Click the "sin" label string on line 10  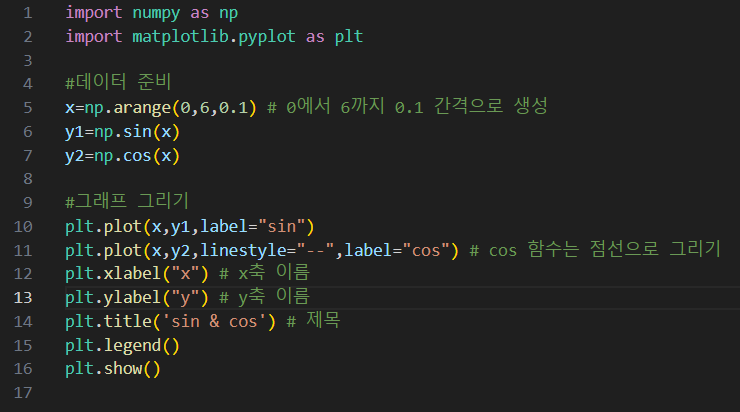tap(282, 227)
